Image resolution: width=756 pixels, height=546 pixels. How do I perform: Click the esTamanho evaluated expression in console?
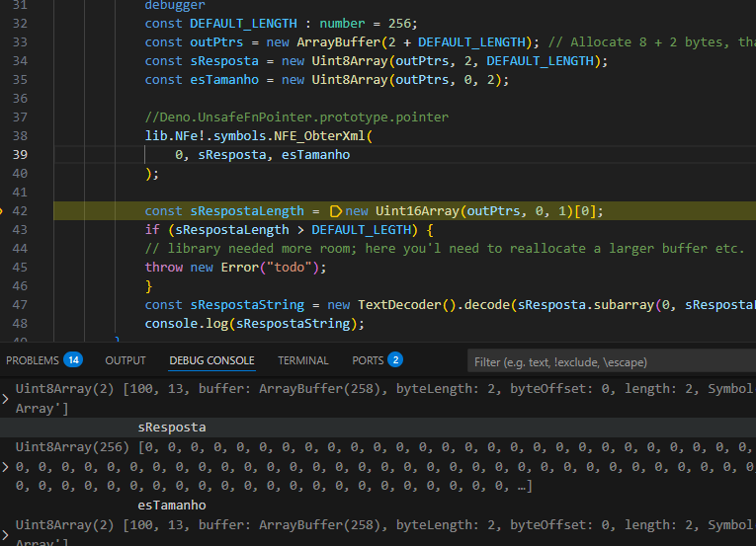tap(172, 506)
